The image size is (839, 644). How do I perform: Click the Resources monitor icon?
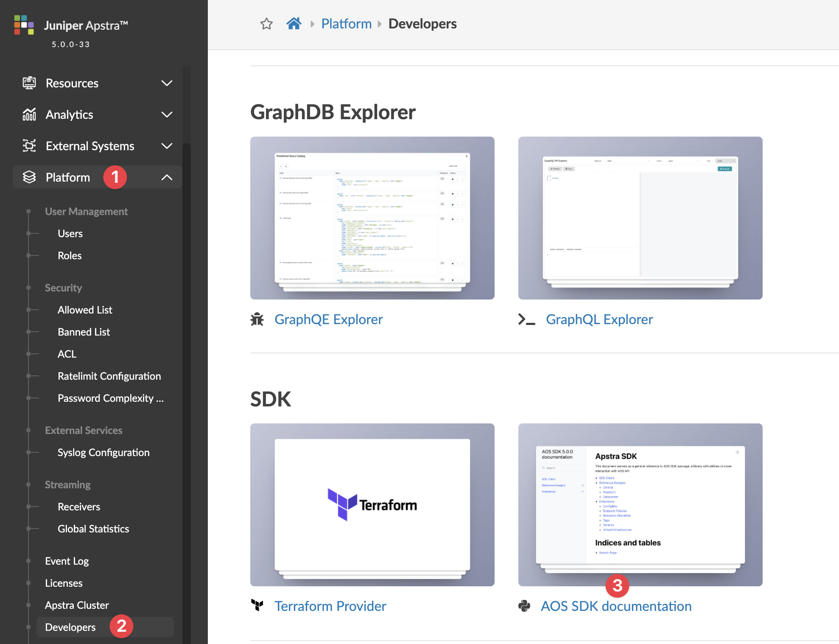[29, 83]
